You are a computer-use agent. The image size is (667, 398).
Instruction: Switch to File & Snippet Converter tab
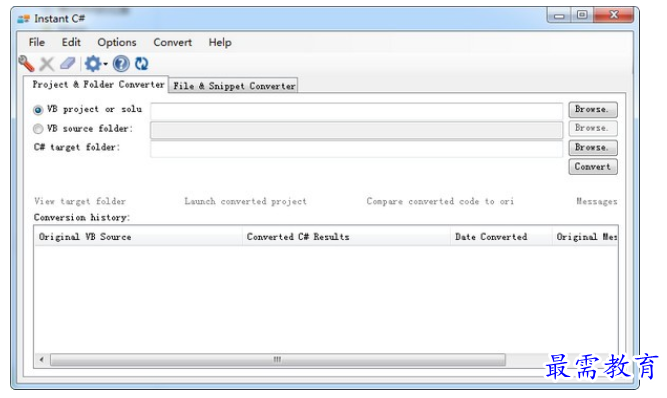234,86
